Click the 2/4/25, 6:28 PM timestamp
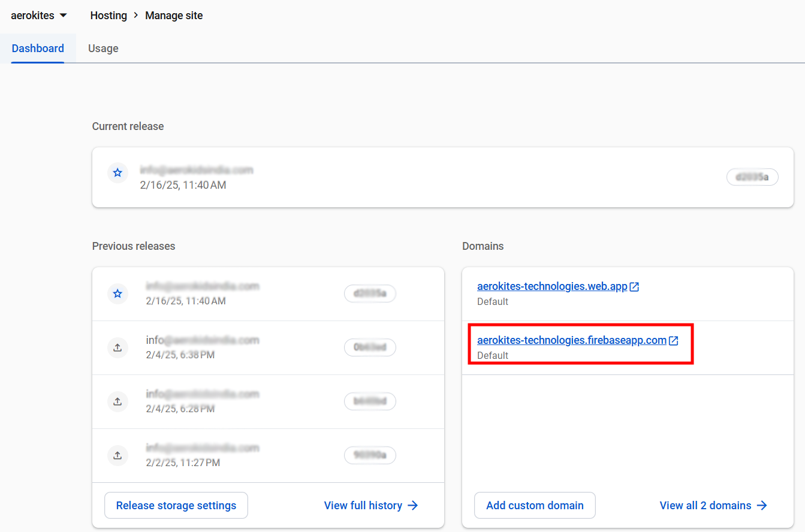 click(180, 409)
